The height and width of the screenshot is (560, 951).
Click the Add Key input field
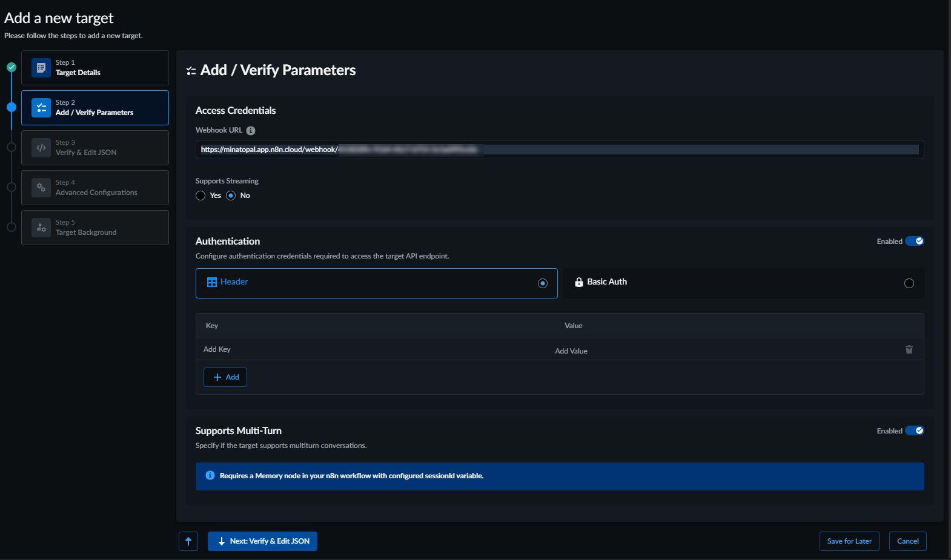point(376,349)
